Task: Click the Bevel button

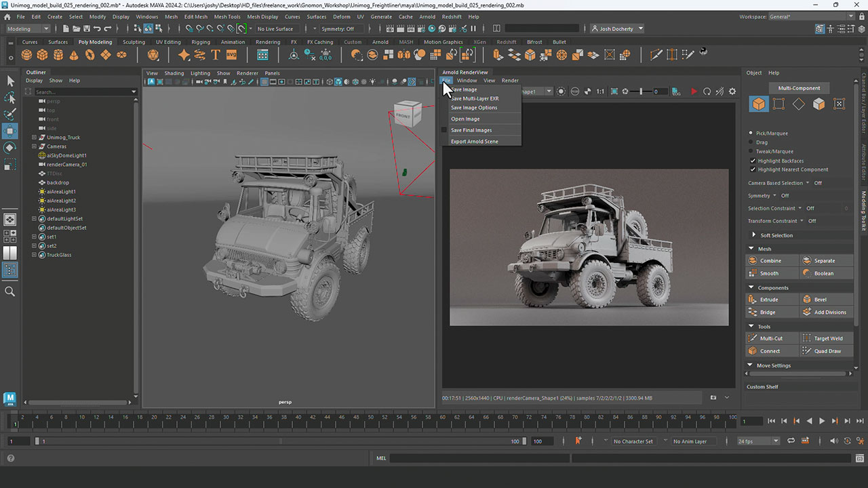Action: point(820,300)
